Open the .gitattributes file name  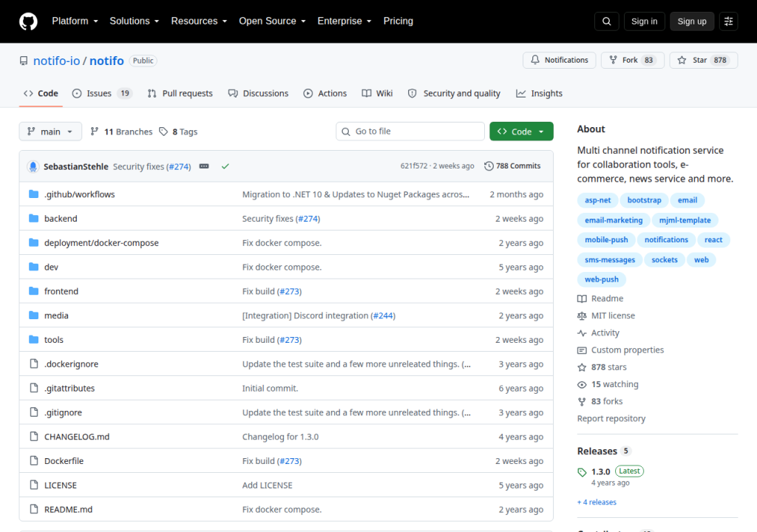point(69,388)
